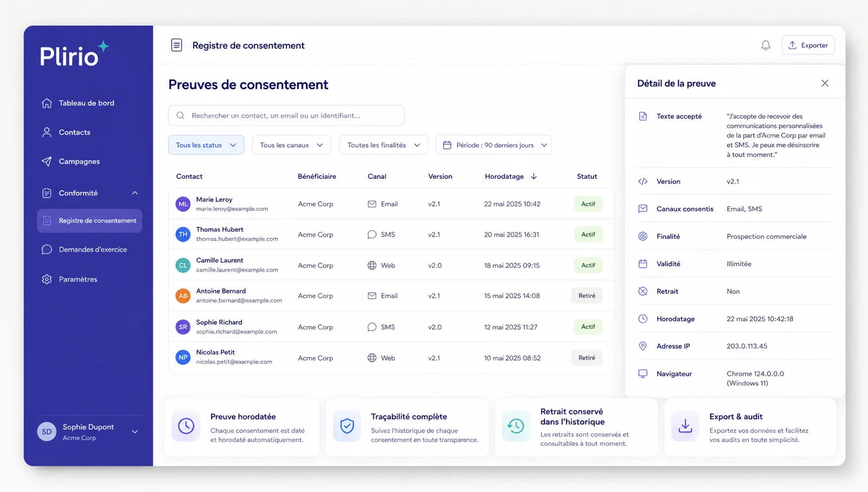This screenshot has width=868, height=492.
Task: Click the Texte accepté document icon
Action: coord(643,116)
